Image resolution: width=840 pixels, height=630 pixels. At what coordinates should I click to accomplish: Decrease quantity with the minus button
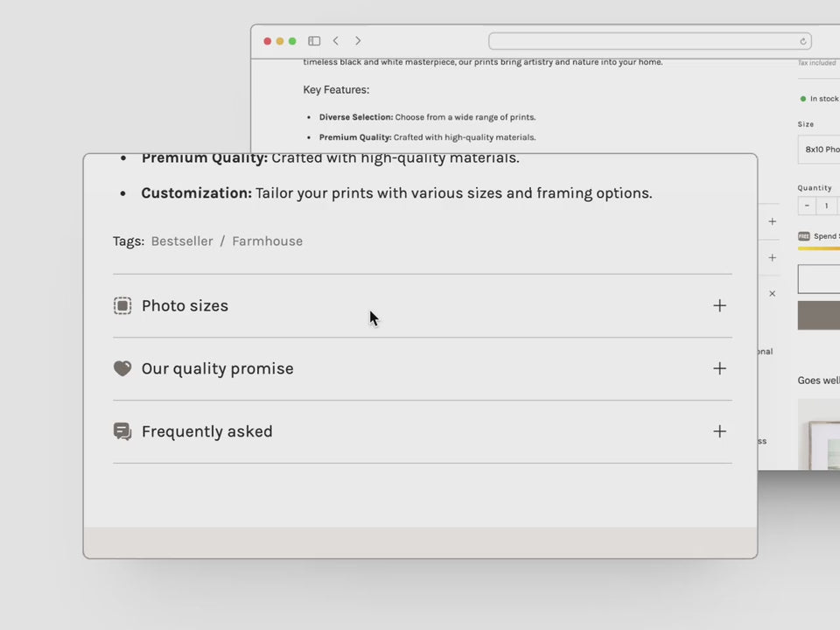pos(807,206)
